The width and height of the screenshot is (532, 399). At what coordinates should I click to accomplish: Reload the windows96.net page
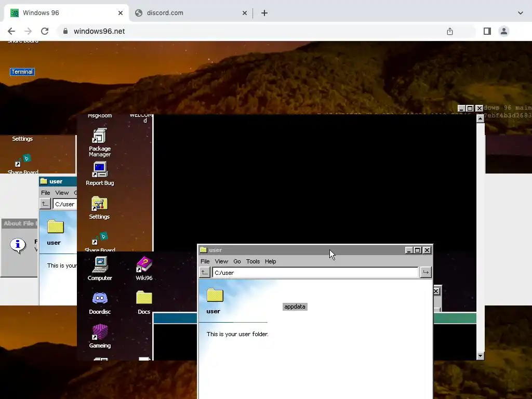pyautogui.click(x=45, y=31)
